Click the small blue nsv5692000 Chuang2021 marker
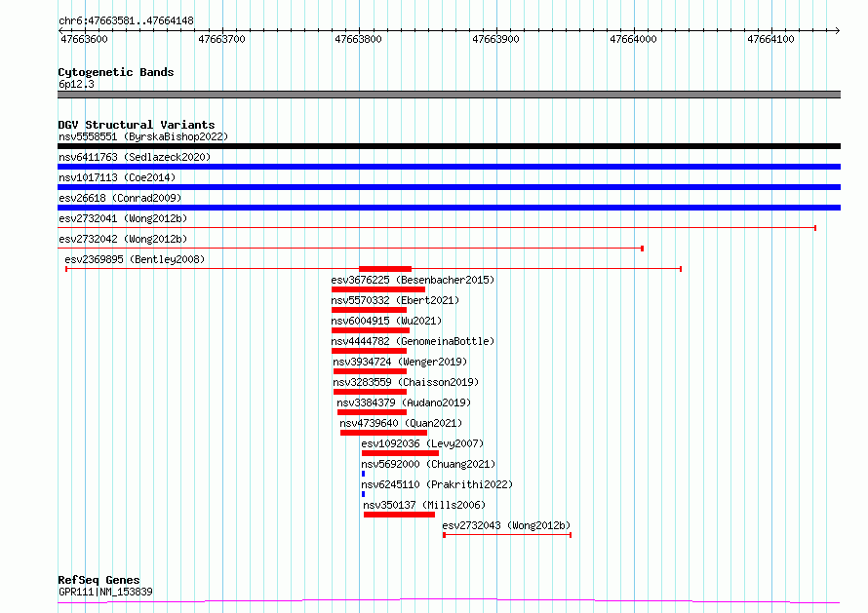 (363, 474)
